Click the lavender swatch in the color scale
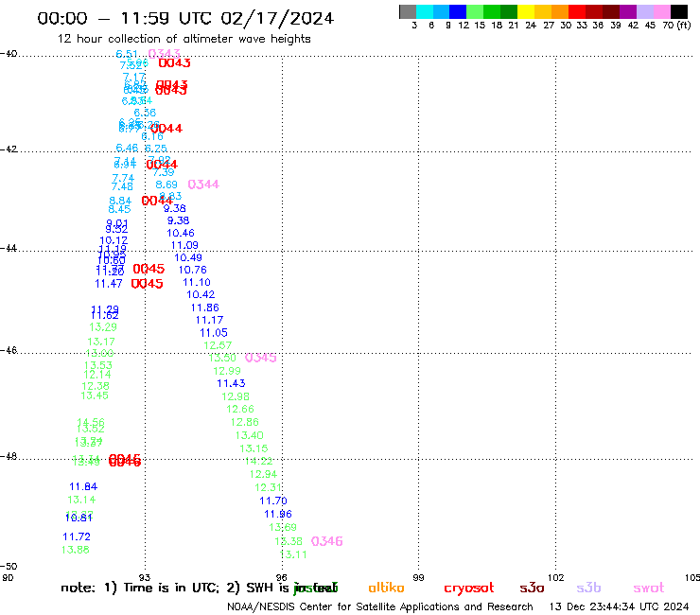The width and height of the screenshot is (700, 615). point(644,11)
